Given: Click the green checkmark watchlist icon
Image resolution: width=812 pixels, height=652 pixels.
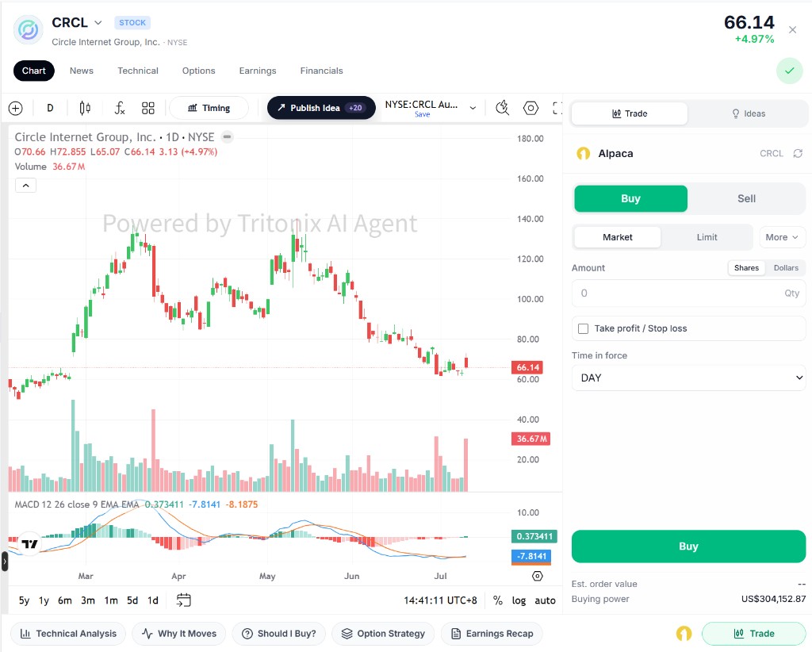Looking at the screenshot, I should pos(789,71).
